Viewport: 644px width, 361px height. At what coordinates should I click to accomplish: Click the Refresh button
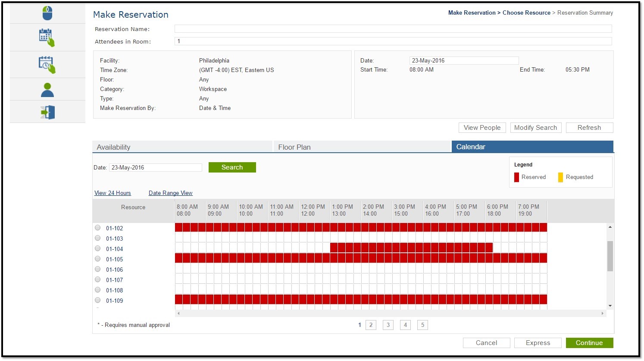tap(589, 128)
